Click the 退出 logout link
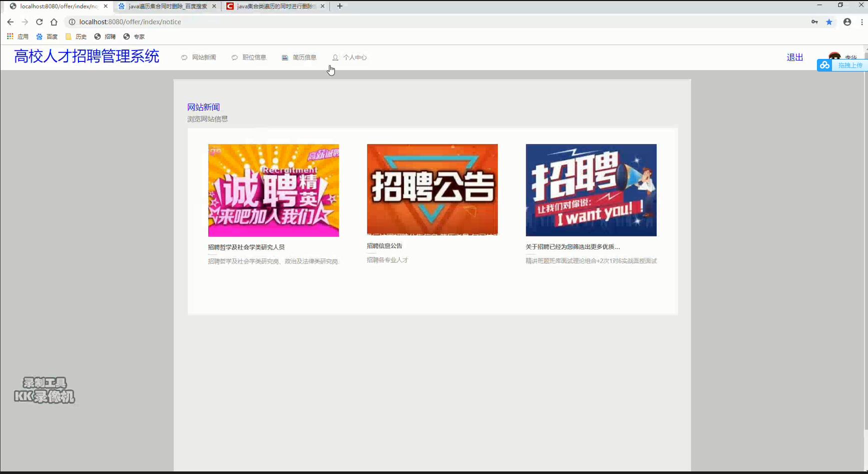 click(795, 57)
